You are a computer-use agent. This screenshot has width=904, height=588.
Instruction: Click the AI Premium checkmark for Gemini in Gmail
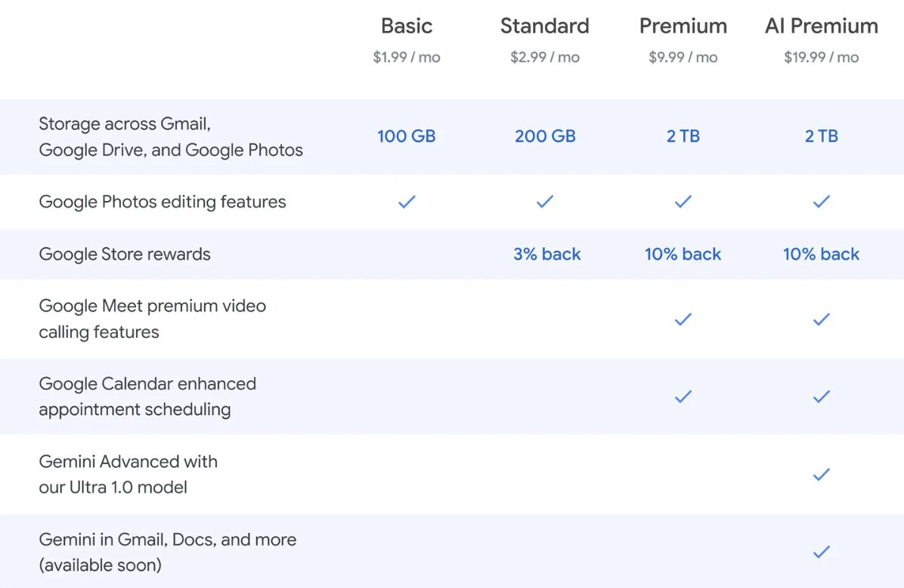(x=822, y=552)
